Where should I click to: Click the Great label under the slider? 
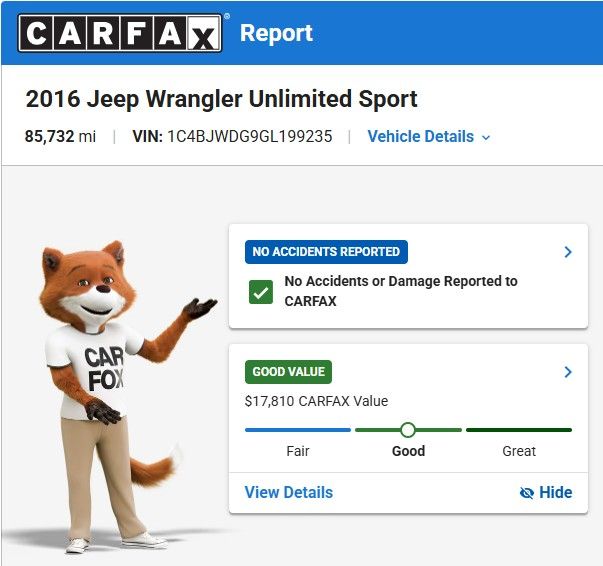coord(519,451)
